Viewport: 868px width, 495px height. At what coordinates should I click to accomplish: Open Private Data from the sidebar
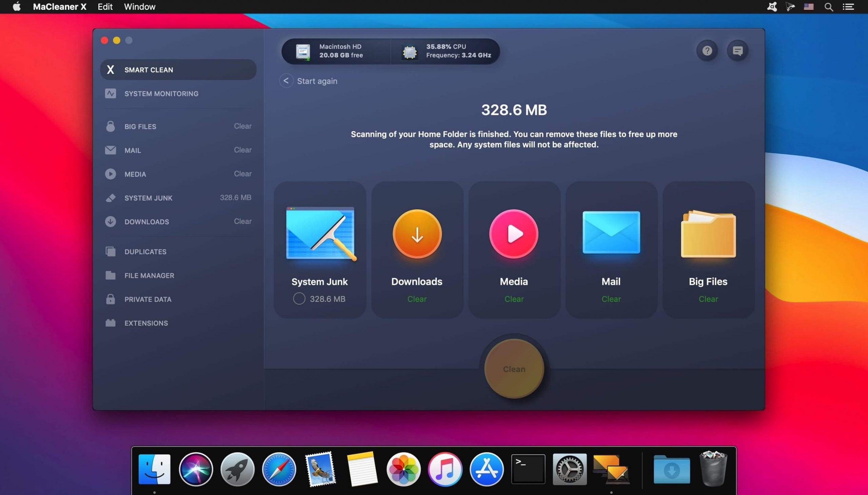pyautogui.click(x=147, y=299)
